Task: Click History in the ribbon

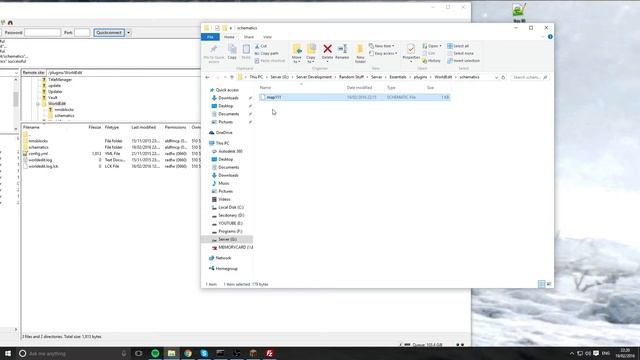Action: 431,61
